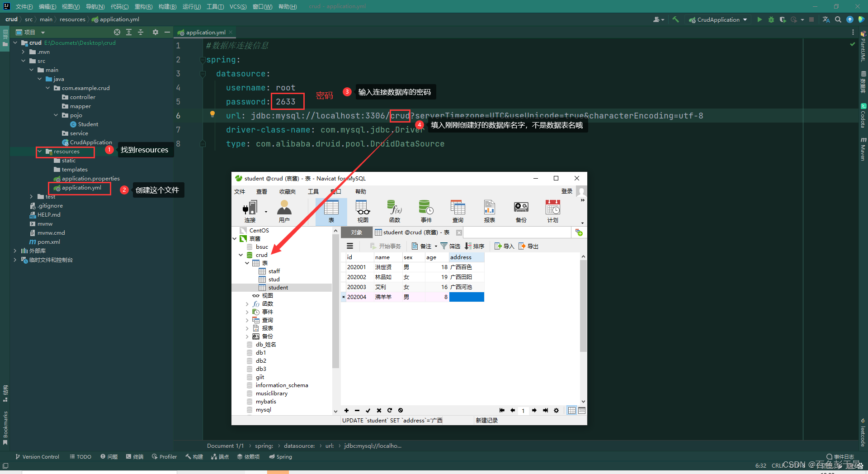The image size is (868, 474).
Task: Click 筛选 filter button in Navicat
Action: tap(450, 246)
